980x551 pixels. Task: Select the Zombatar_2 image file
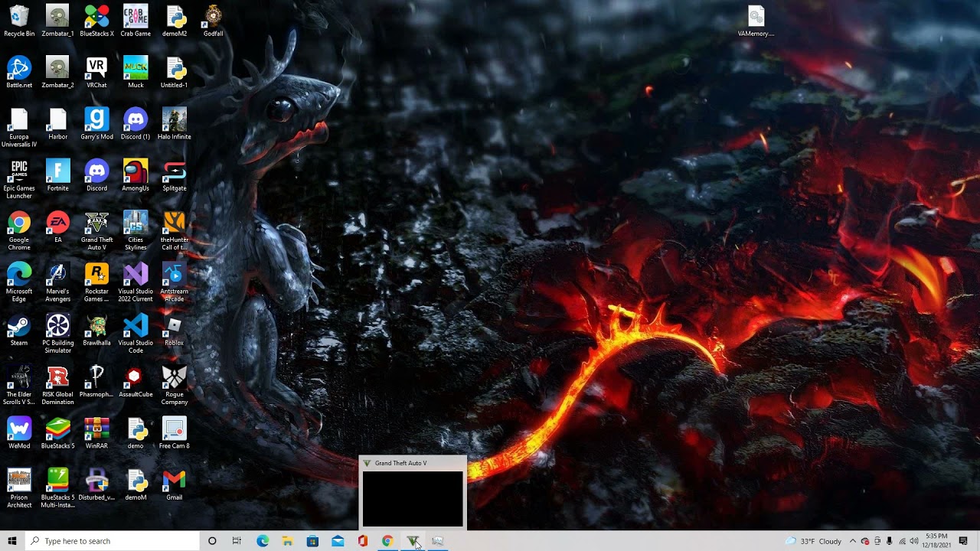coord(57,73)
